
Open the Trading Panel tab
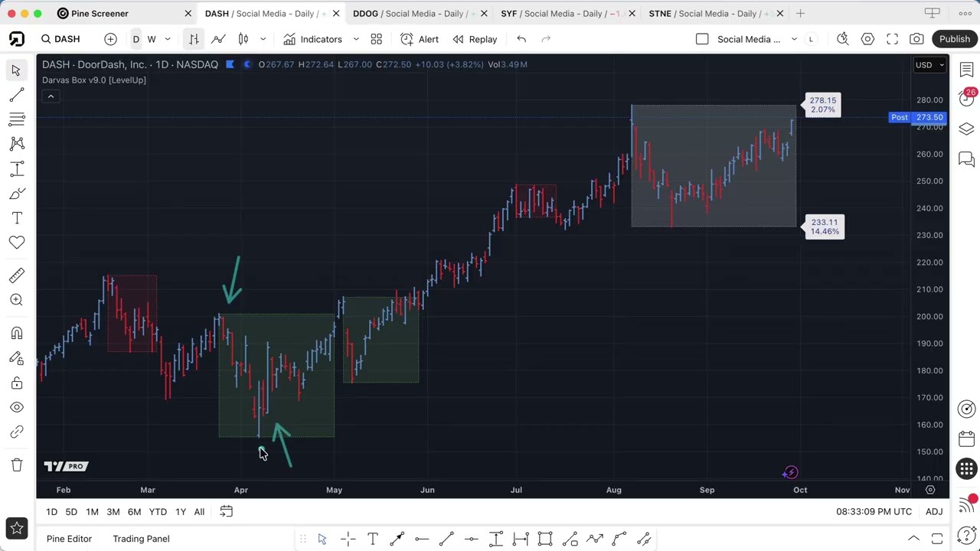tap(141, 539)
